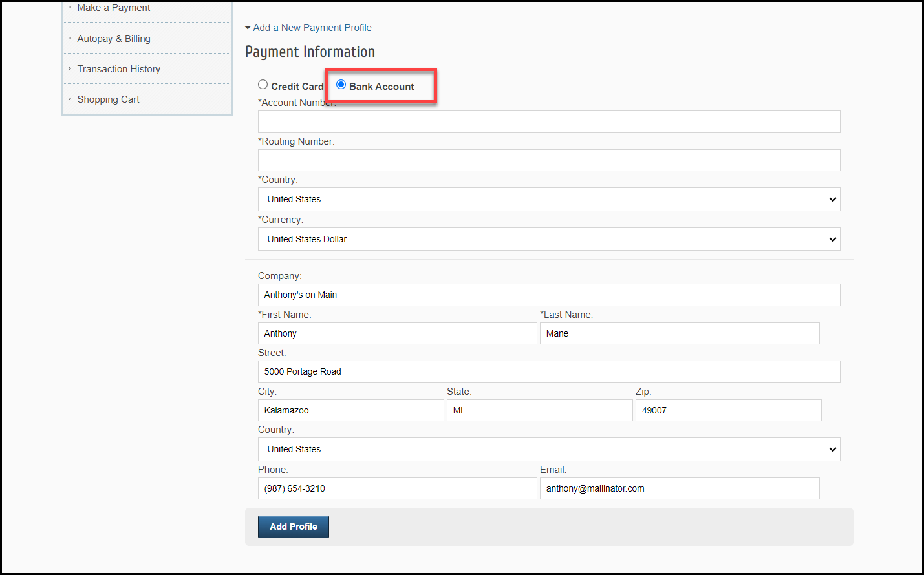The height and width of the screenshot is (575, 924).
Task: Click the *Last Name: label
Action: tap(566, 315)
